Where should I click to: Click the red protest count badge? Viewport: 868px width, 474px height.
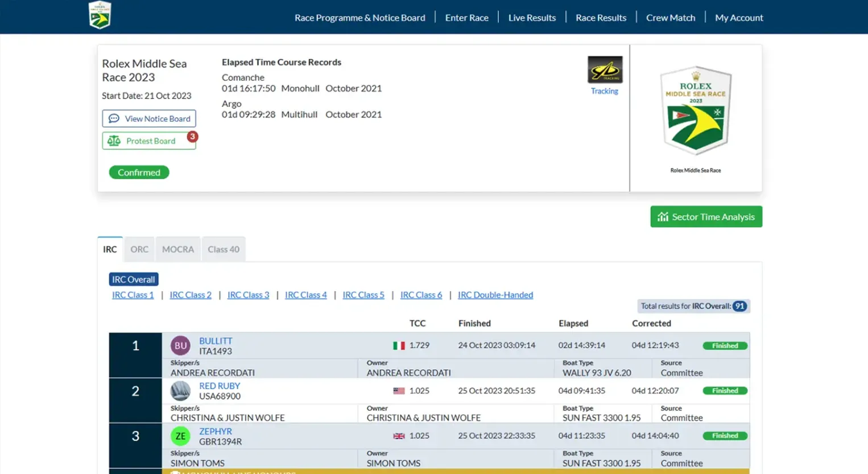192,137
